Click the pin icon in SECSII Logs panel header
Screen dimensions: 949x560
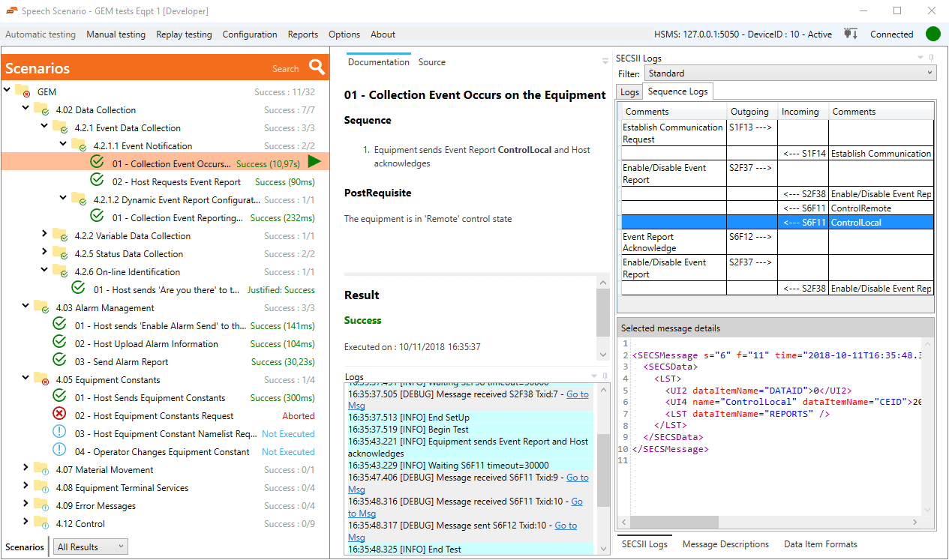tap(932, 58)
